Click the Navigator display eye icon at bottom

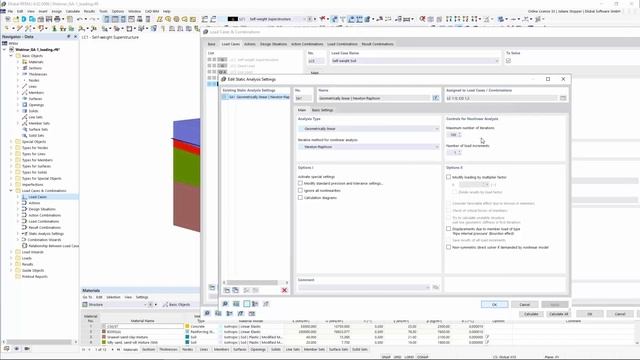coord(17,349)
